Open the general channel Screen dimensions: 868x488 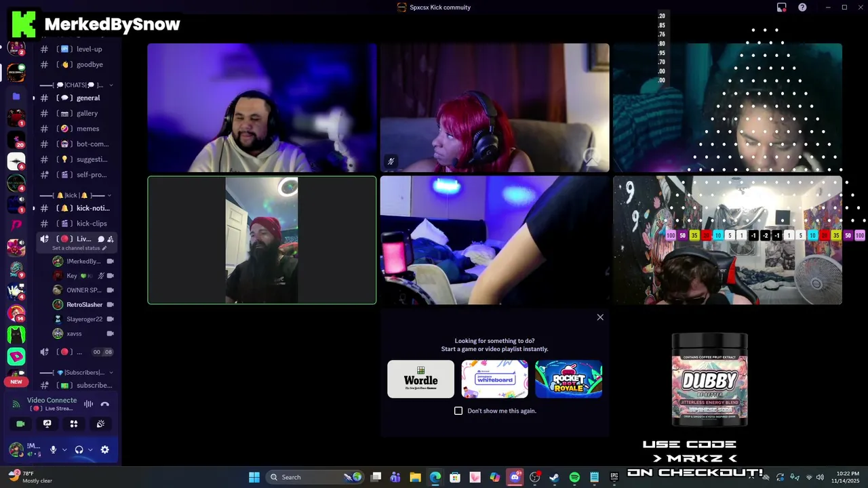pos(76,98)
